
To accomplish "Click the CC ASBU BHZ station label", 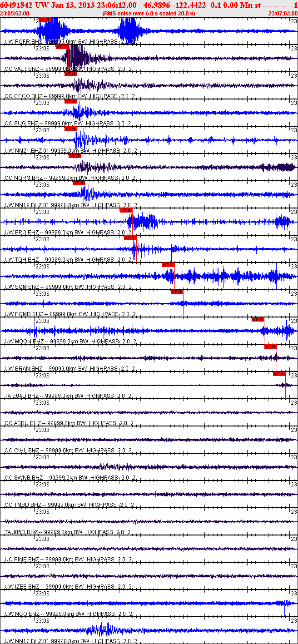I will tap(69, 423).
